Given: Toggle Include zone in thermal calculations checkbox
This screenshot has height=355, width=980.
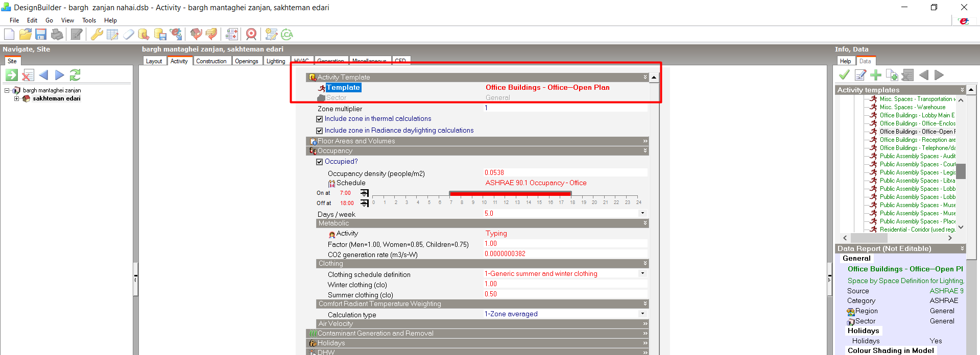Looking at the screenshot, I should click(320, 119).
